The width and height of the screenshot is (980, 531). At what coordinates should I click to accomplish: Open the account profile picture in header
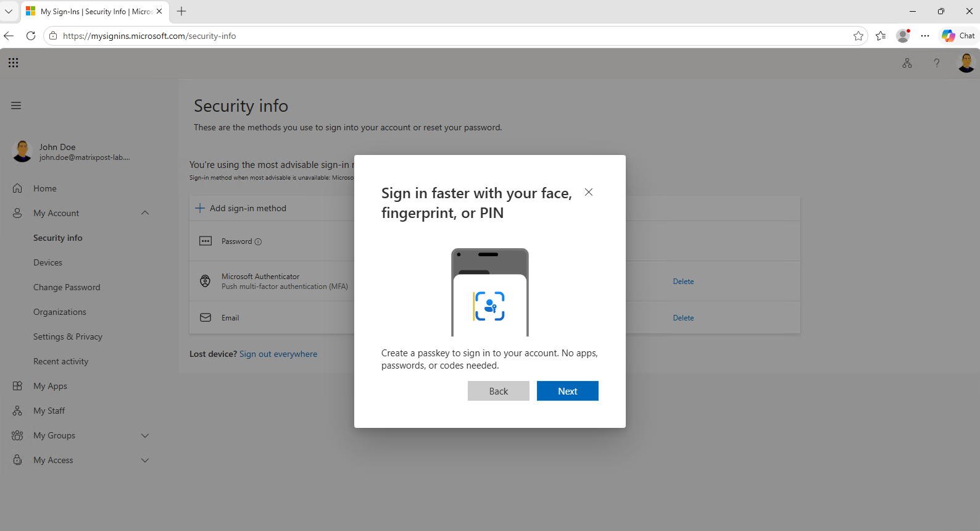click(x=966, y=63)
